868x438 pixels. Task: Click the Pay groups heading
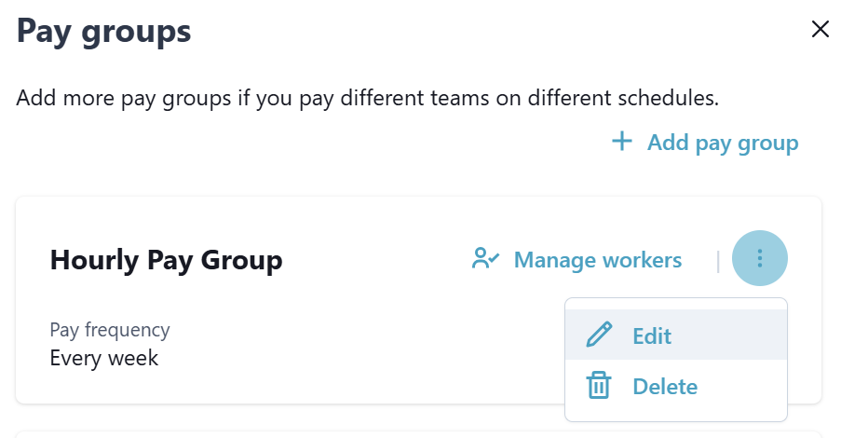click(104, 32)
